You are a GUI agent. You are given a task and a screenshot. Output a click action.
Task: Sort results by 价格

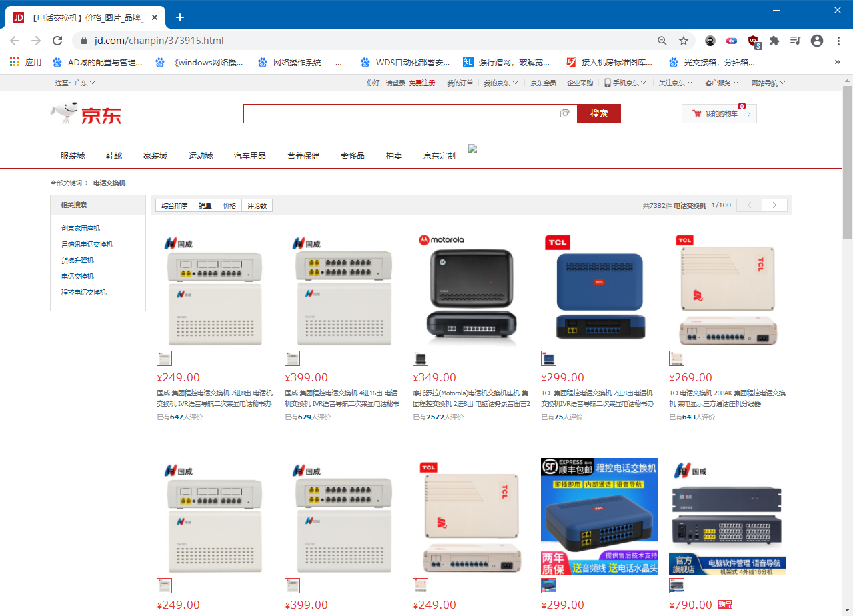pyautogui.click(x=229, y=205)
